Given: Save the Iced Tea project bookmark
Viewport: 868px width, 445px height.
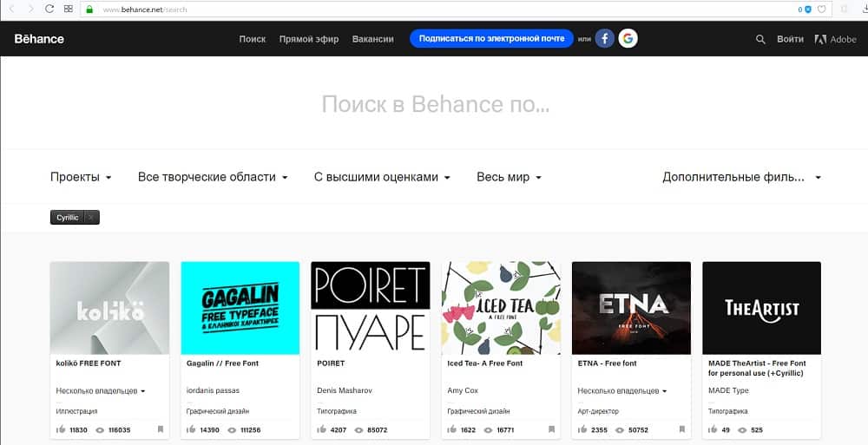Looking at the screenshot, I should (x=551, y=429).
